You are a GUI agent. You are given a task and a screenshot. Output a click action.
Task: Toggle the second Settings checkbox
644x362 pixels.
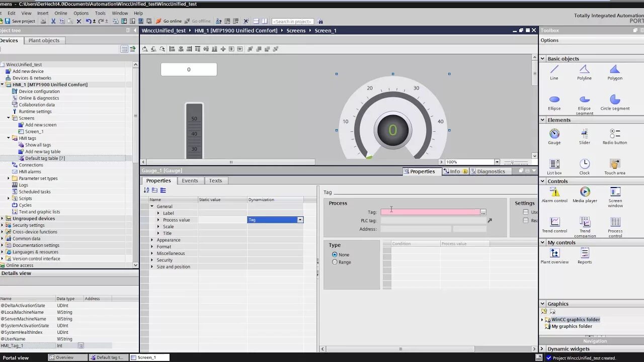526,220
